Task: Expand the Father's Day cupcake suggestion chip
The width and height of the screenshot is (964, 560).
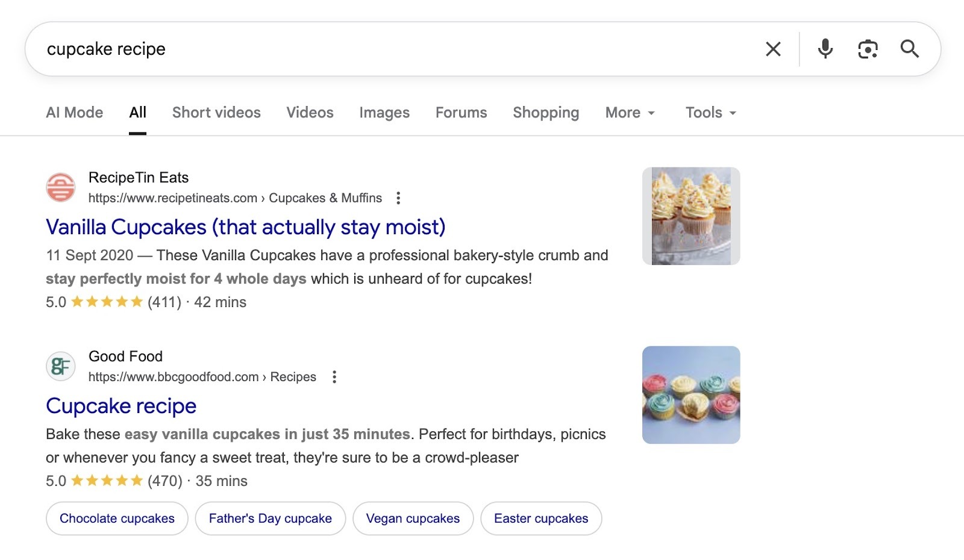Action: click(x=269, y=518)
